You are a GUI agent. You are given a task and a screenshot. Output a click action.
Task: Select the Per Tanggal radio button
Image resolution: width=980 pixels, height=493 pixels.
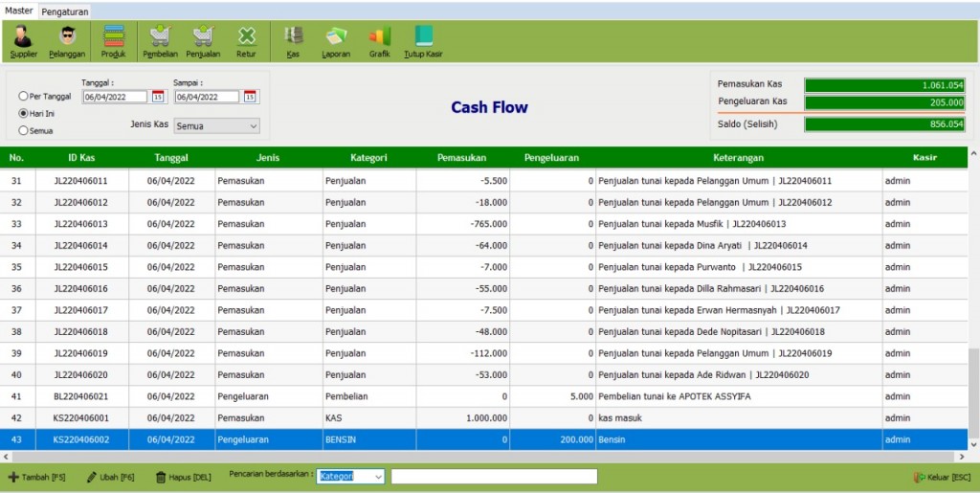pos(24,97)
